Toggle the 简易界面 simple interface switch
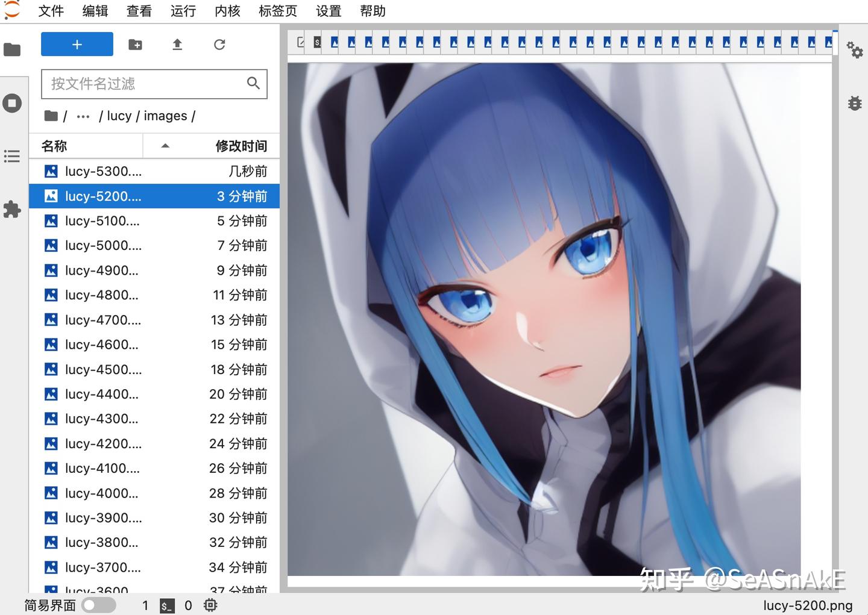Viewport: 868px width, 615px height. pos(98,605)
